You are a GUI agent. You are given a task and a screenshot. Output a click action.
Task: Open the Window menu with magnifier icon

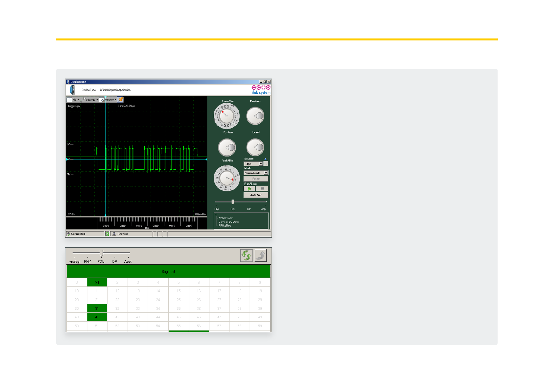point(108,100)
